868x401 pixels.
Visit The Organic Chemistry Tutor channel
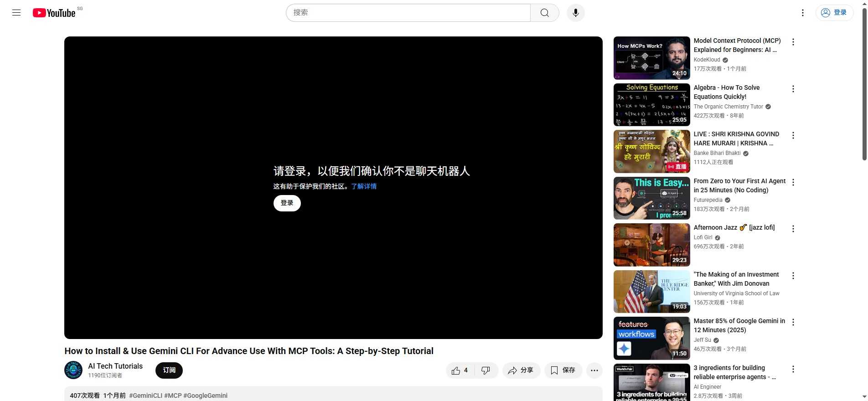pyautogui.click(x=728, y=107)
